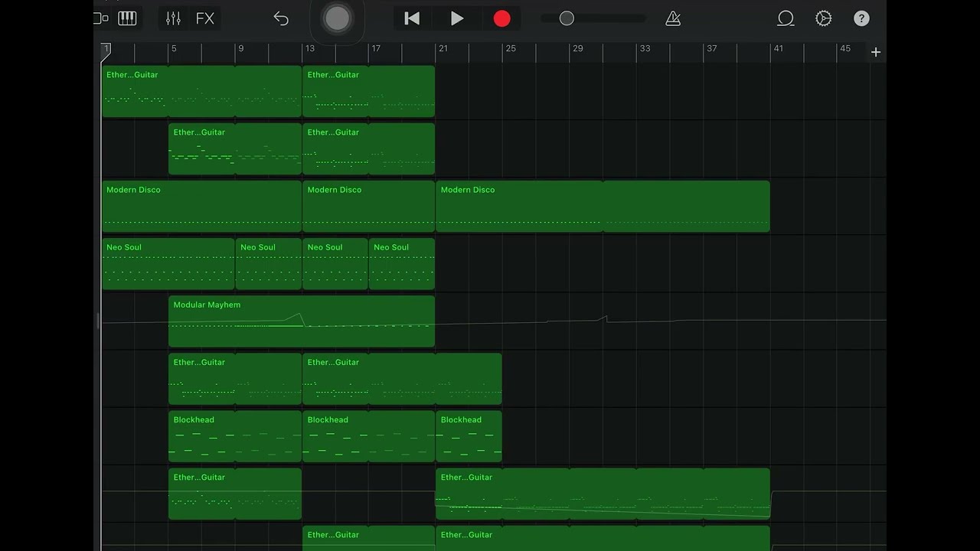Tap bar 13 on the ruler

coord(309,49)
